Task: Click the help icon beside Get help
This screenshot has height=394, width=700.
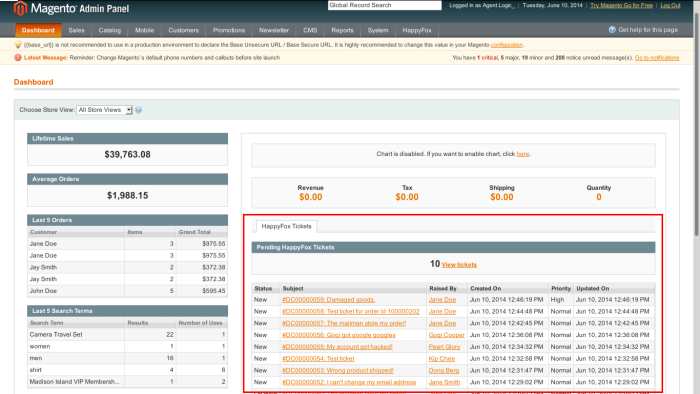Action: pyautogui.click(x=612, y=29)
